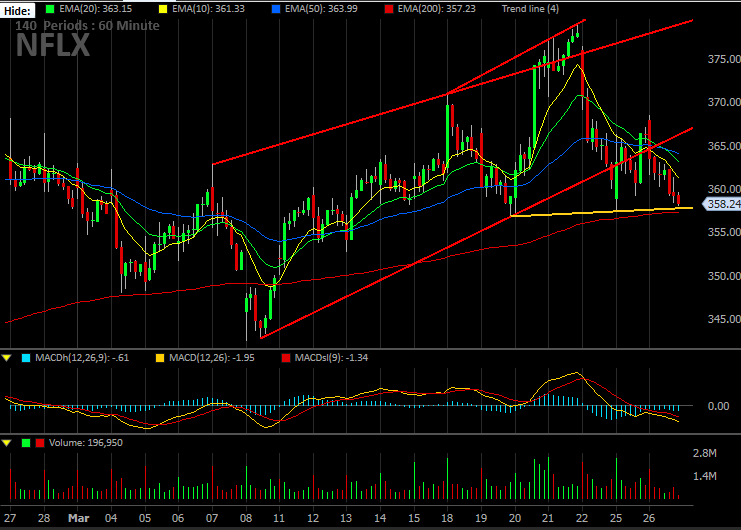Viewport: 741px width, 530px height.
Task: Click the 140 Periods : 60 Minute label
Action: tap(87, 26)
